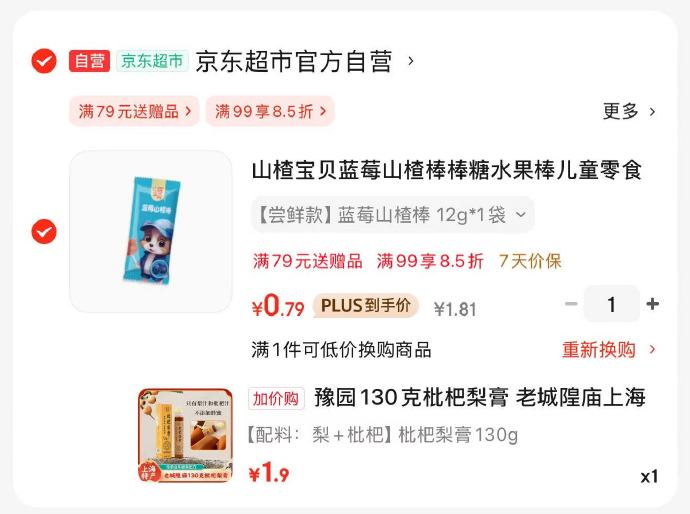The height and width of the screenshot is (514, 690).
Task: Click the red 自营 badge
Action: (x=89, y=61)
